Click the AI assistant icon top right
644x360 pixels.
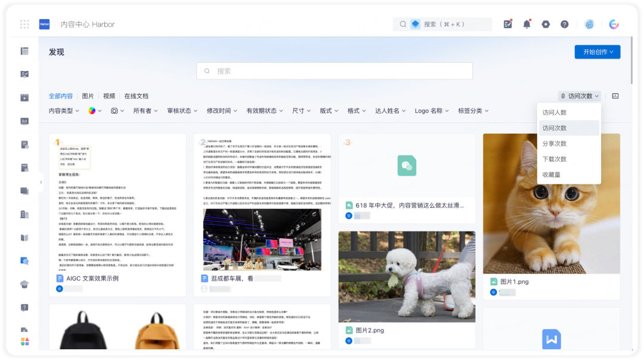click(614, 24)
